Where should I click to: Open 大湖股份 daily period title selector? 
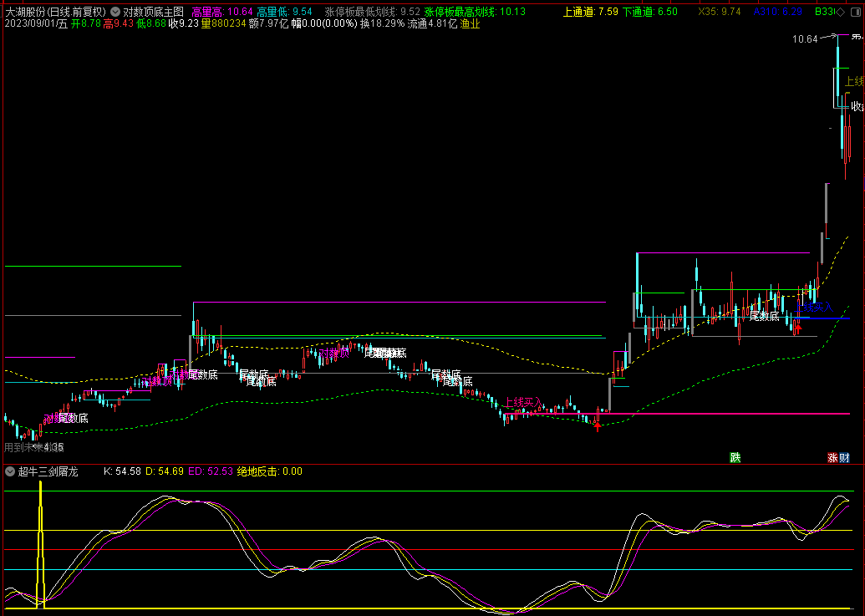[x=55, y=12]
